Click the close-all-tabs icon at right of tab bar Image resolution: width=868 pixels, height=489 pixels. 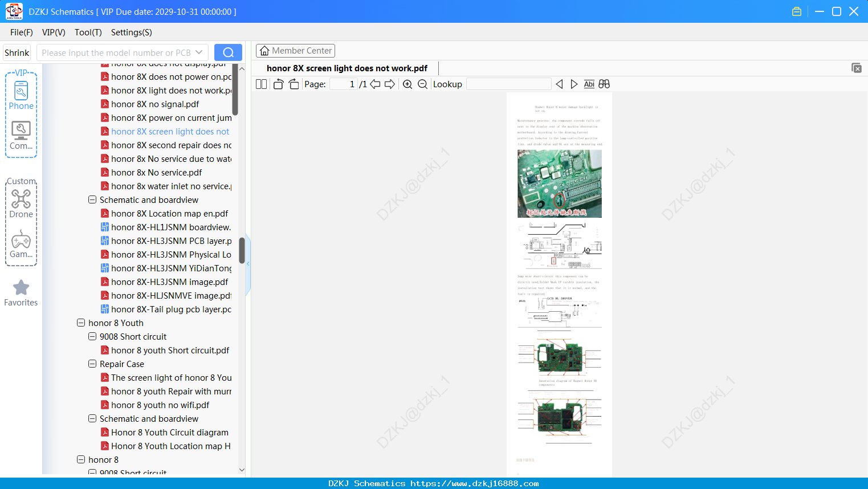pyautogui.click(x=857, y=68)
